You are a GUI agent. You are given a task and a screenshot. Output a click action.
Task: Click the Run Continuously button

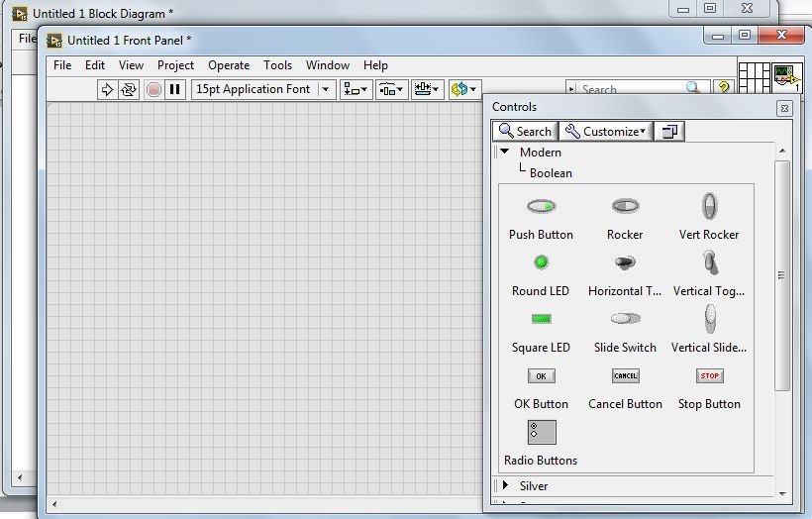click(x=129, y=89)
